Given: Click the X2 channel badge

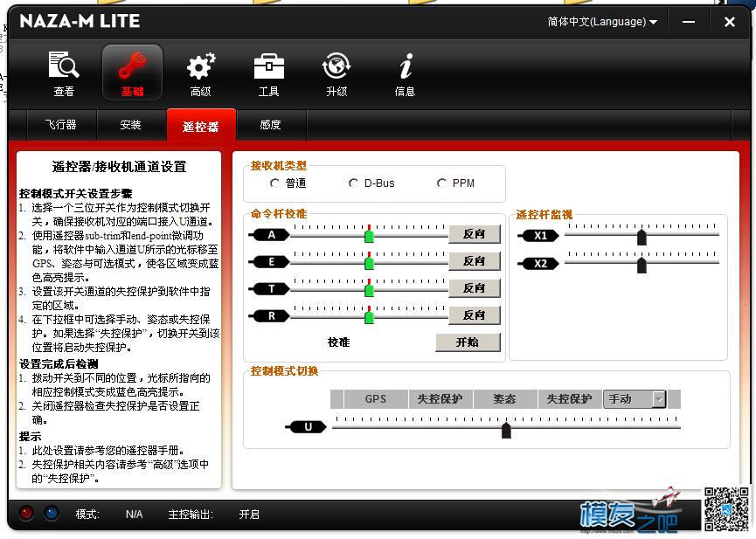Looking at the screenshot, I should (x=538, y=264).
